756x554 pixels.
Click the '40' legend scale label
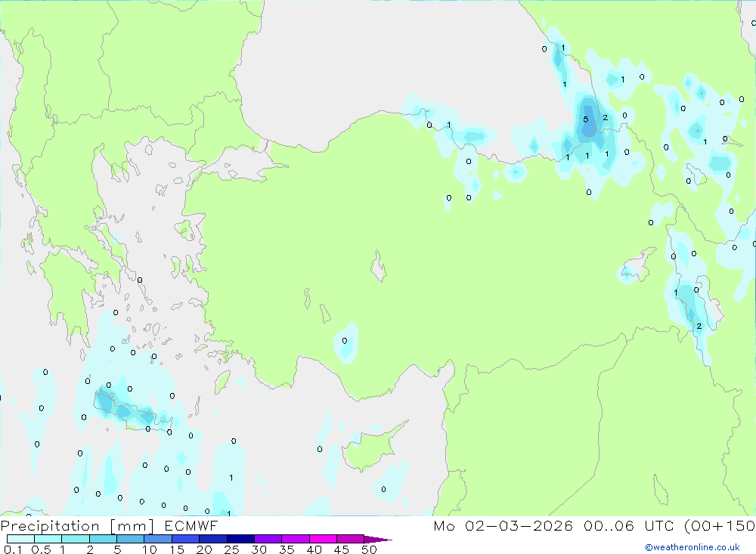314,549
